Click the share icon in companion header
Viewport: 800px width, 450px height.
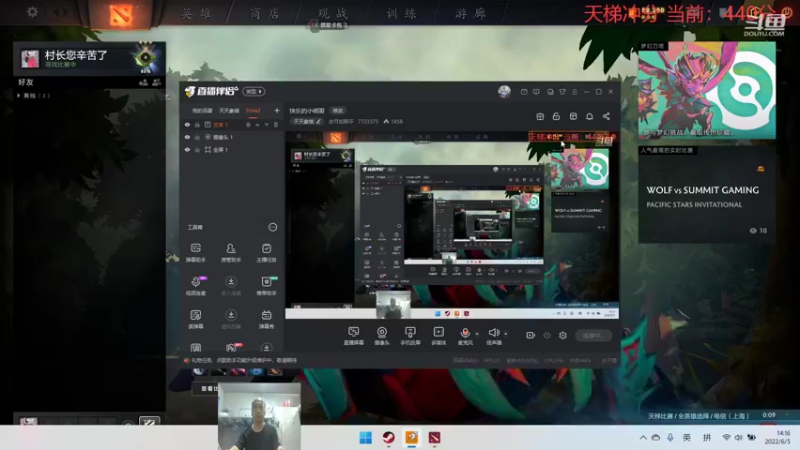point(606,116)
